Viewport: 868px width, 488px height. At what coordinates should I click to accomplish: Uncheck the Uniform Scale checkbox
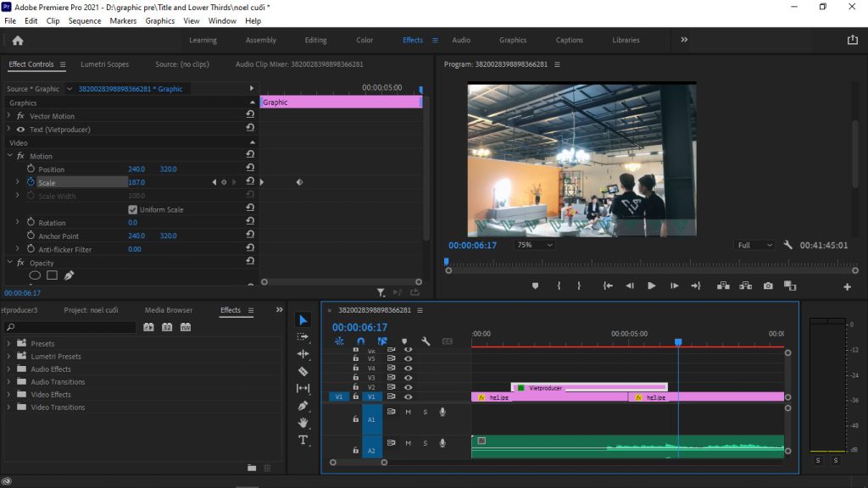tap(133, 209)
